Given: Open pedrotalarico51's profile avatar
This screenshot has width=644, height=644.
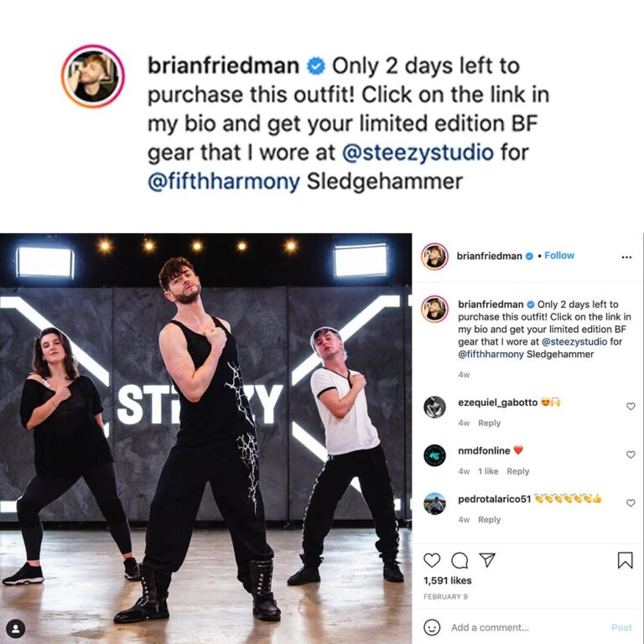Looking at the screenshot, I should (434, 503).
